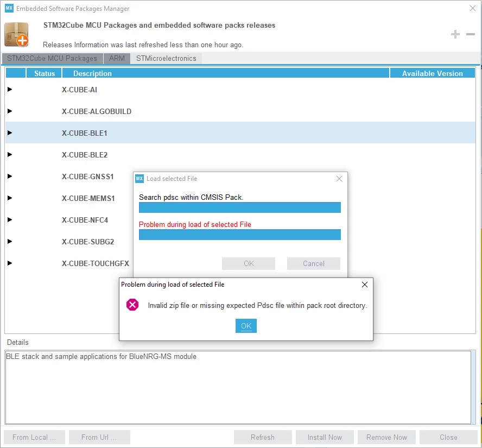Select X-CUBE-MEMS1 text
Image resolution: width=482 pixels, height=448 pixels.
88,198
